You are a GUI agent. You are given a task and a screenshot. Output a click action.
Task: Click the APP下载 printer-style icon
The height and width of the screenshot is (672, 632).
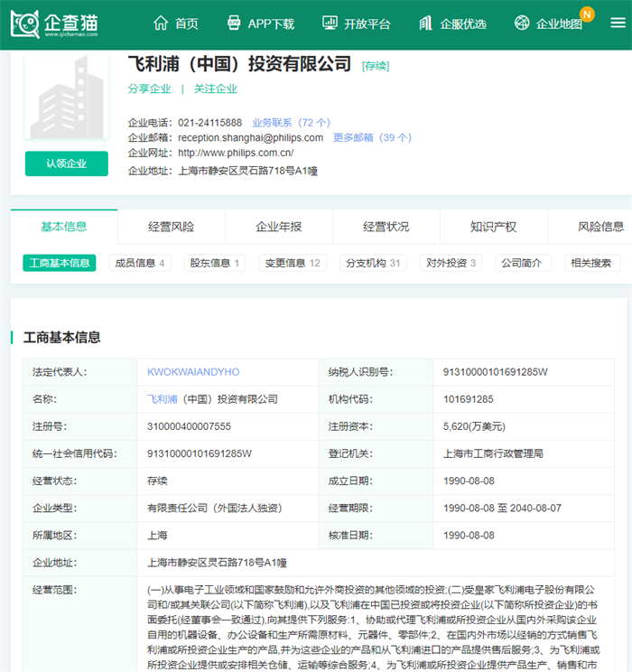point(234,23)
